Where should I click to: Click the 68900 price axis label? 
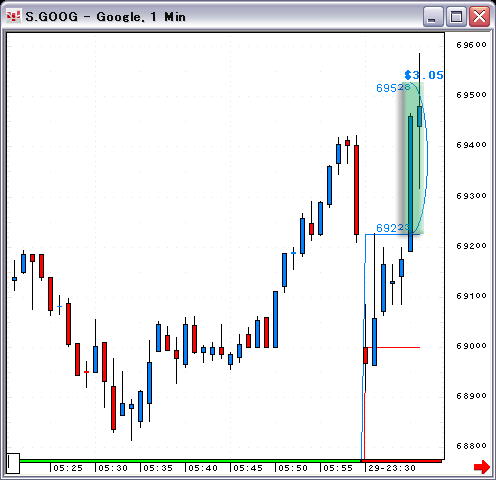point(471,396)
